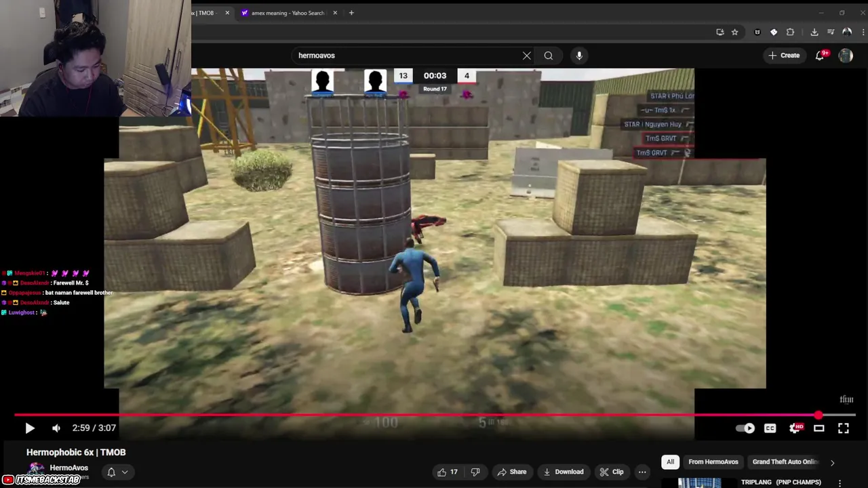868x488 pixels.
Task: Open video settings gear with HD badge
Action: (x=795, y=428)
